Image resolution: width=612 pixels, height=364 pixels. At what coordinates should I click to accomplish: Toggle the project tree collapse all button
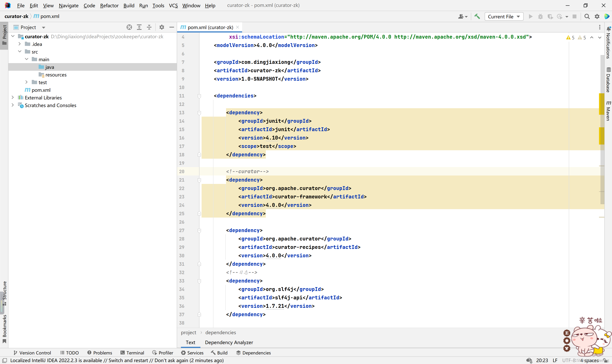pyautogui.click(x=149, y=27)
